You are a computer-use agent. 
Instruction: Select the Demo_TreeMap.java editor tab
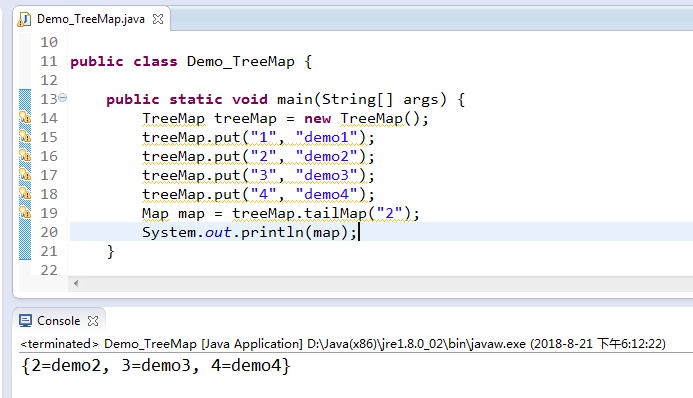click(91, 19)
